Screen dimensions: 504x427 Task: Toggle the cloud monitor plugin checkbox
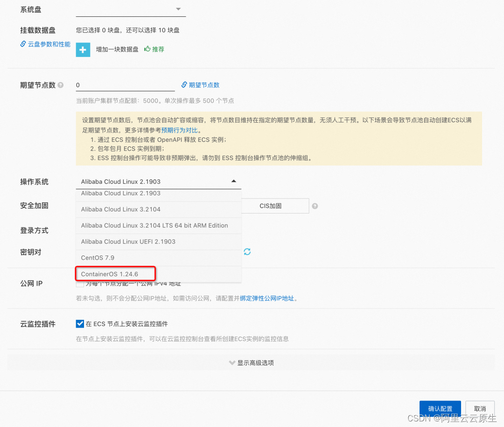coord(80,324)
